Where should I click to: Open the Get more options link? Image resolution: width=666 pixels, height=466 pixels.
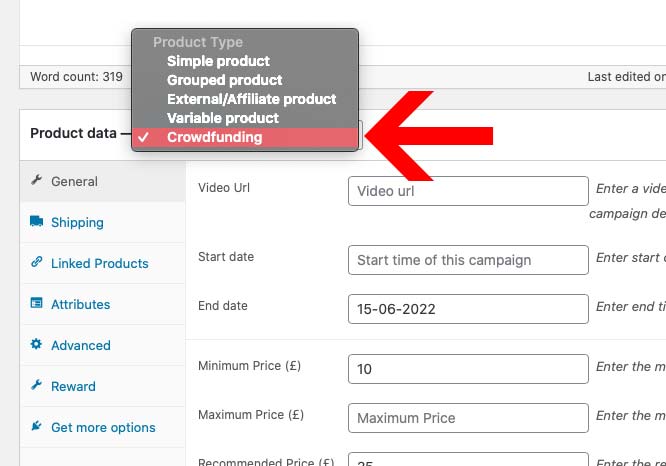coord(102,427)
